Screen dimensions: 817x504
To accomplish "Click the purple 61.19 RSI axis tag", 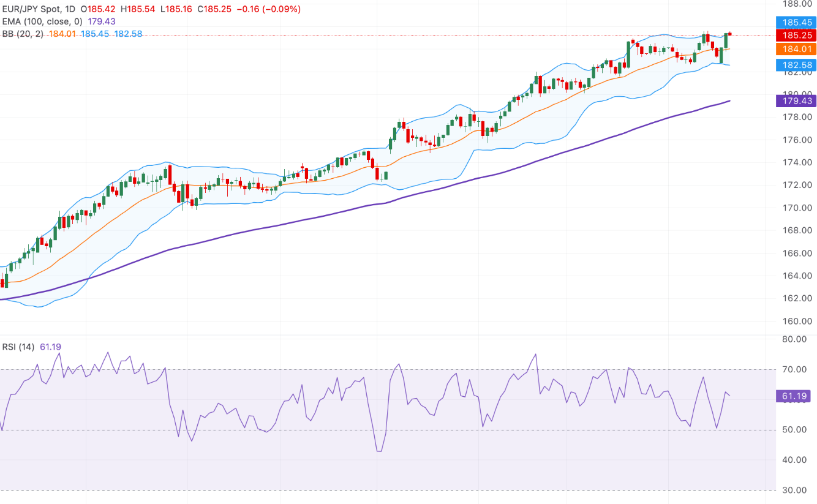I will tap(796, 396).
